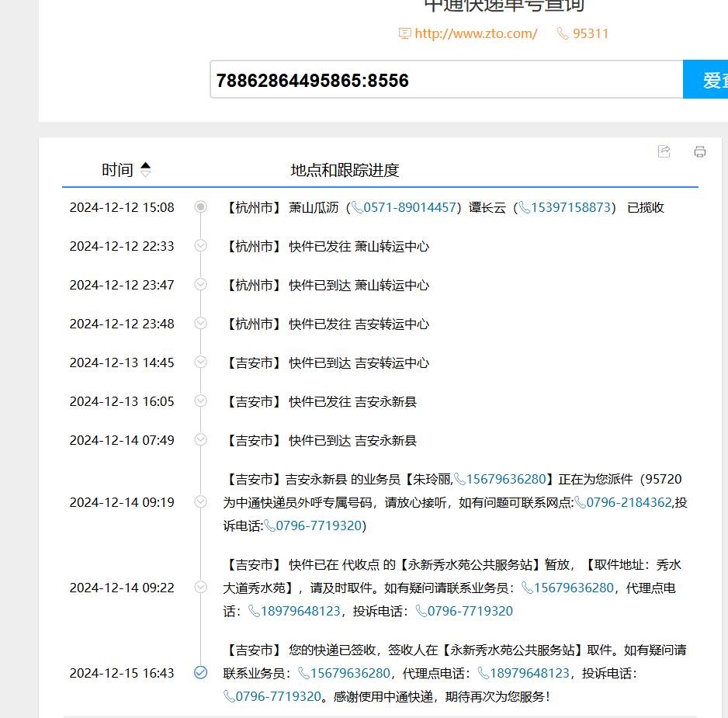Call courier 谭长云 at 15397158873
Viewport: 728px width, 718px height.
click(x=570, y=207)
